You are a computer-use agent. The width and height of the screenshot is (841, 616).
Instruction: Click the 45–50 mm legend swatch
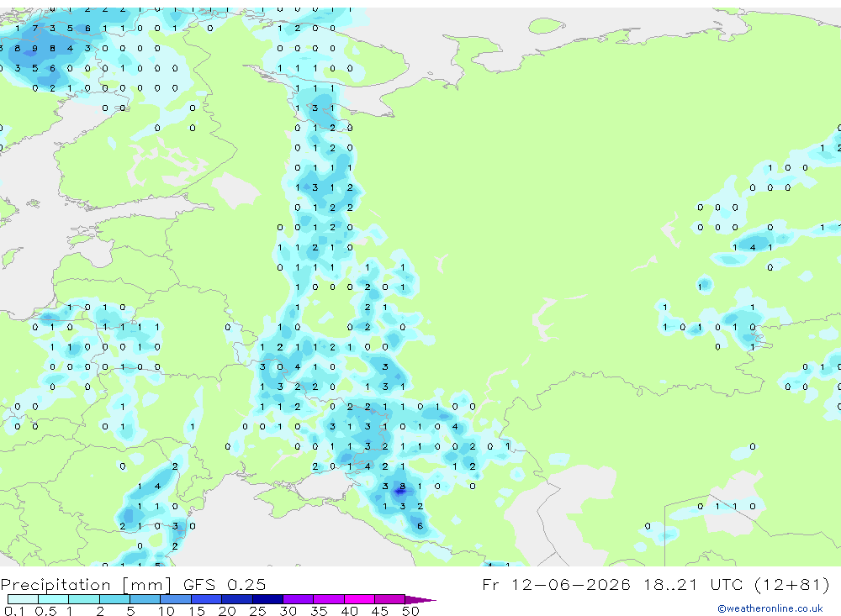click(390, 599)
